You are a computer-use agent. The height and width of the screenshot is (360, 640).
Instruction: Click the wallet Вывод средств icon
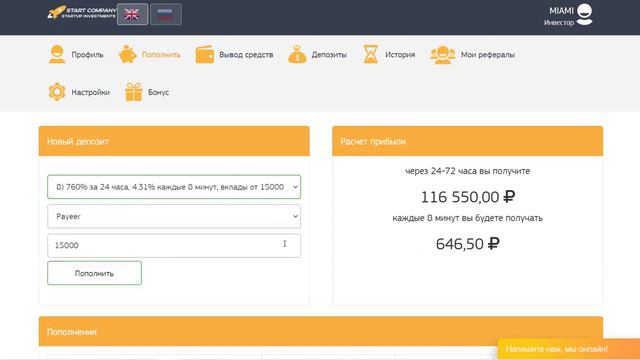(204, 54)
